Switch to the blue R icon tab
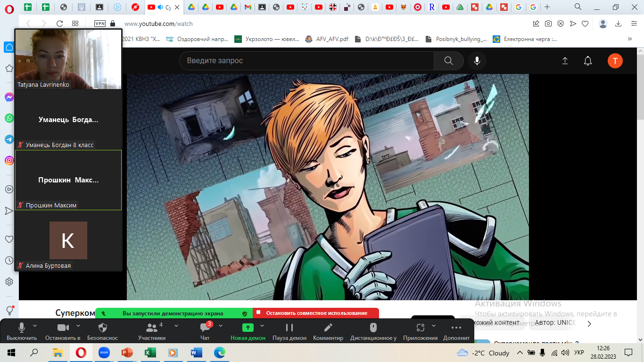 pyautogui.click(x=431, y=7)
